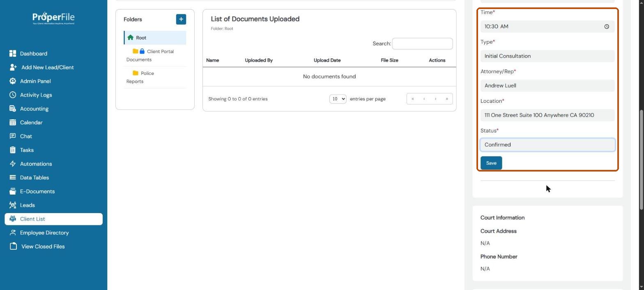Click the Client List icon
This screenshot has height=290, width=644.
tap(13, 219)
